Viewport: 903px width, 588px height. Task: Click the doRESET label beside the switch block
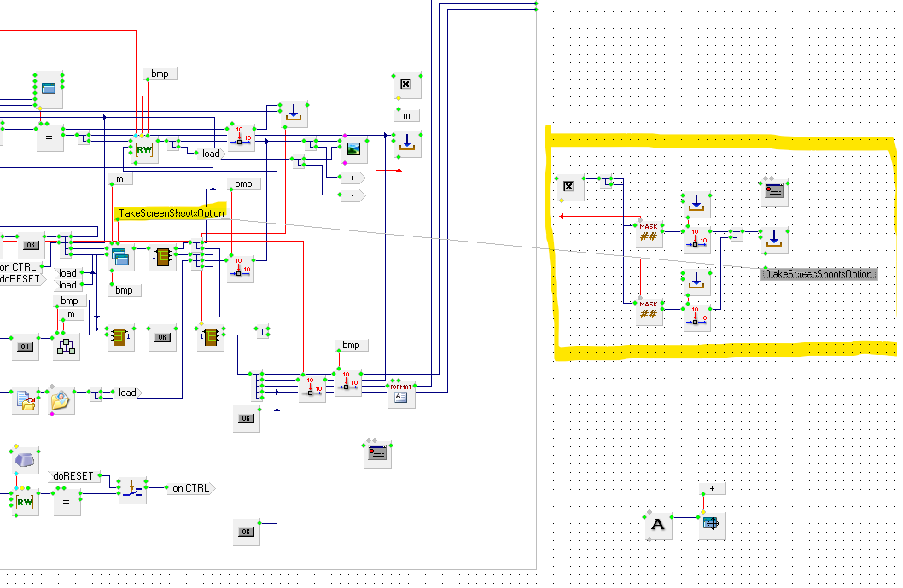74,475
